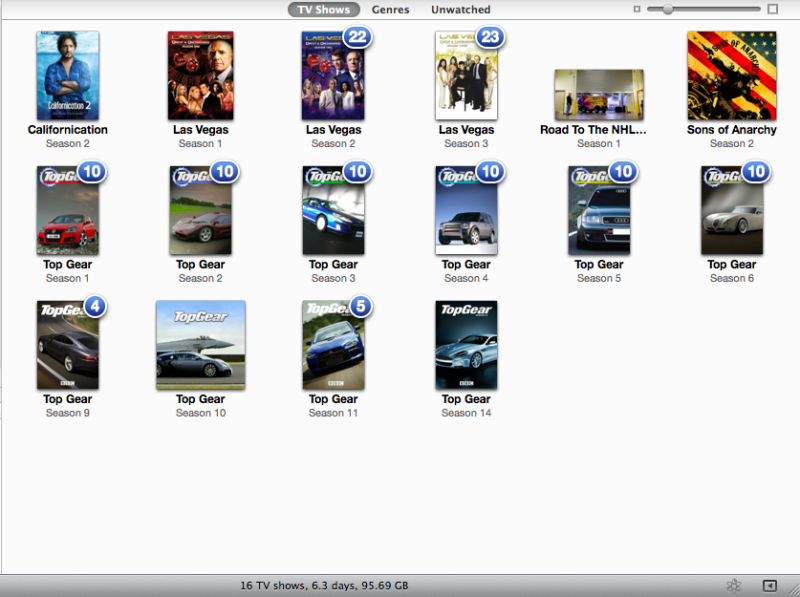Image resolution: width=800 pixels, height=597 pixels.
Task: Click the 23 unwatched badge on Las Vegas
Action: [490, 37]
